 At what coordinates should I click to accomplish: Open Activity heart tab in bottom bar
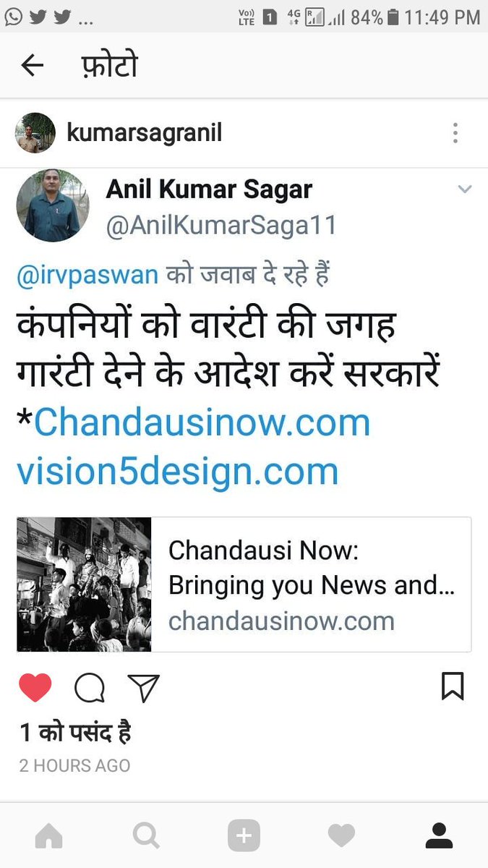(341, 836)
